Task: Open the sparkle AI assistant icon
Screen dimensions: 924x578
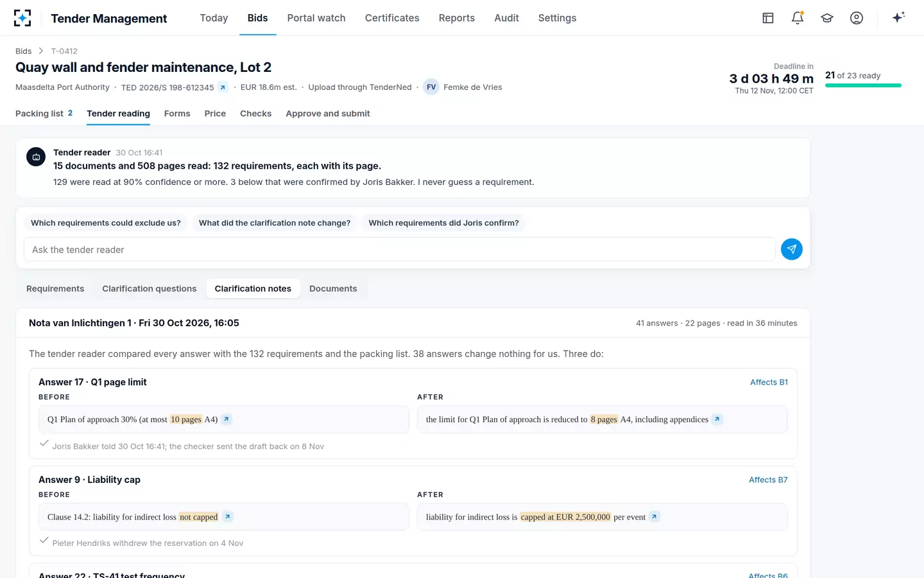Action: click(x=898, y=17)
